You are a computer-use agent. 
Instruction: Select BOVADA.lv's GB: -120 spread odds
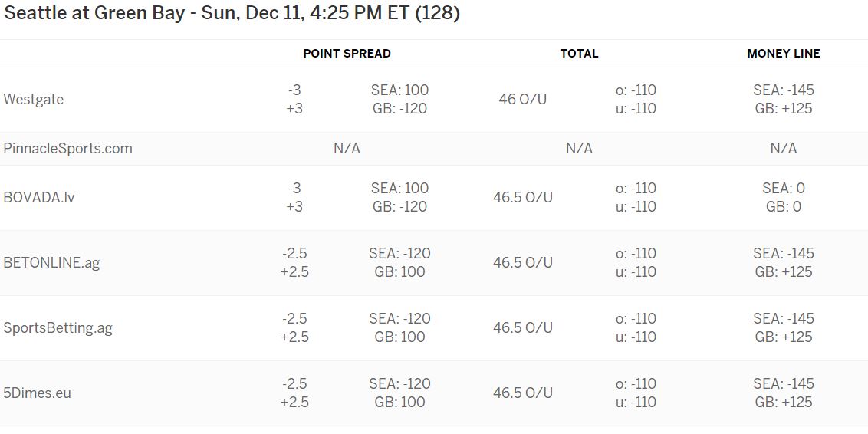point(399,207)
